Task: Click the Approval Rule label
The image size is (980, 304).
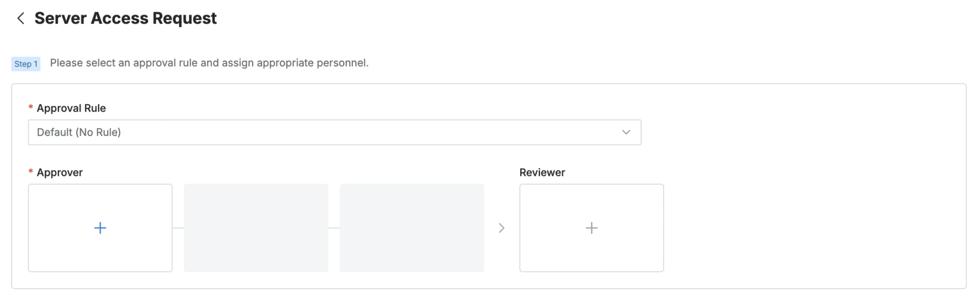Action: tap(71, 108)
